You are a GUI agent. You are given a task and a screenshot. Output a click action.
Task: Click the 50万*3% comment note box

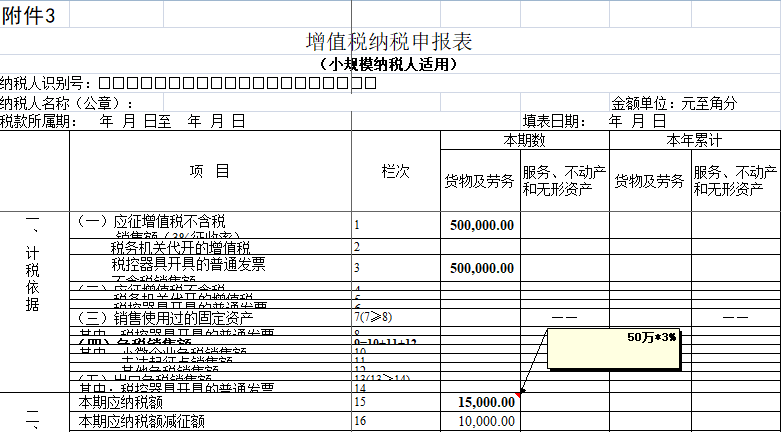coord(614,349)
